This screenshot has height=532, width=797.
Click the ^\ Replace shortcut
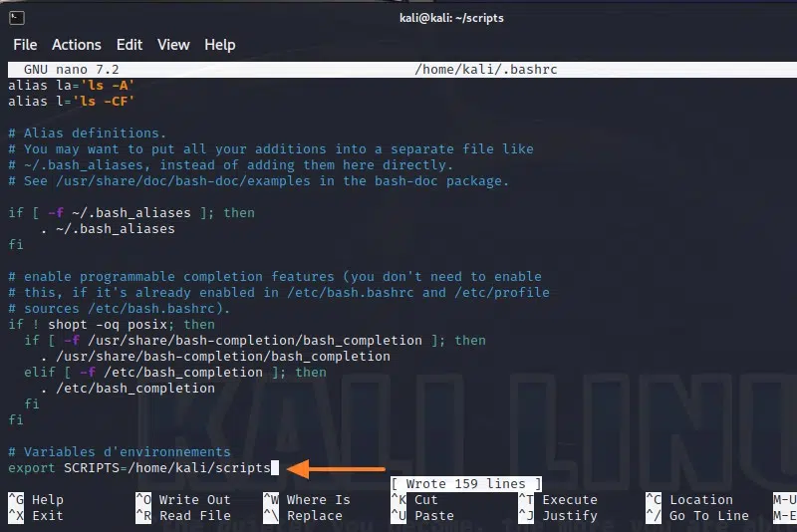303,516
